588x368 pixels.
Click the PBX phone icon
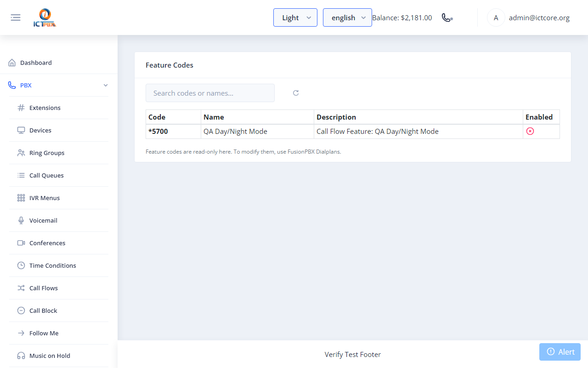coord(12,85)
